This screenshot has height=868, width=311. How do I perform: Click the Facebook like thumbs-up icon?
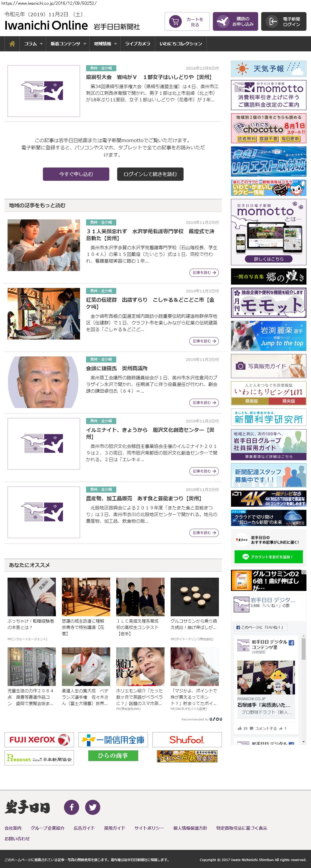click(239, 728)
